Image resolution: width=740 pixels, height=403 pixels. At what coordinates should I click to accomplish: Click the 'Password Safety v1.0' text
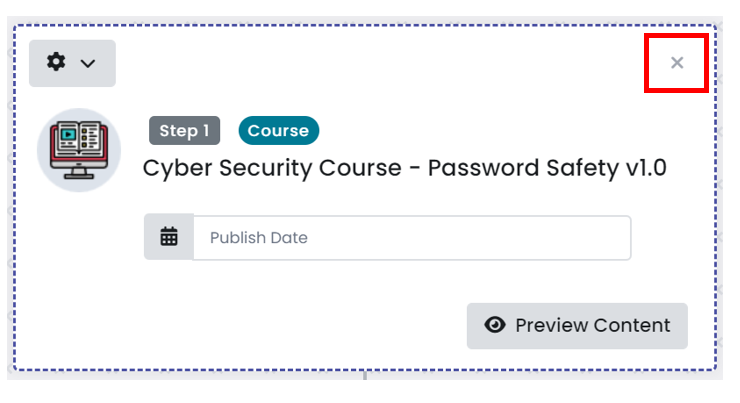pos(547,168)
